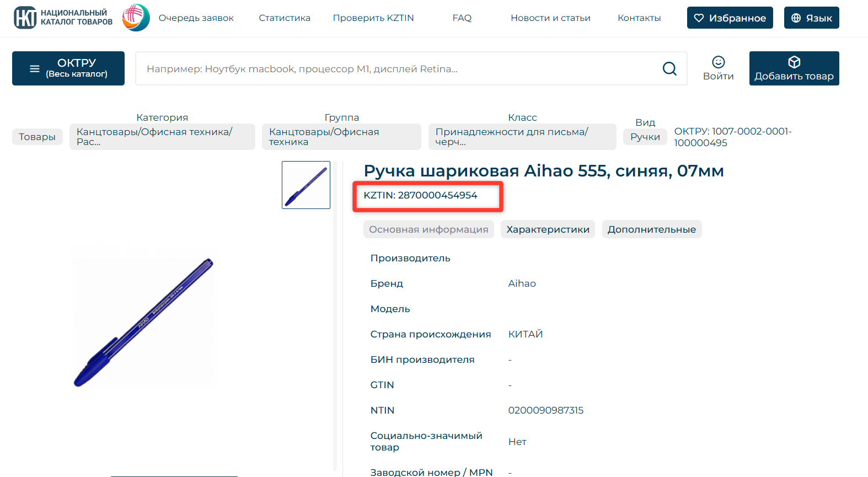Click the Социально-значимый товар label
868x477 pixels.
coord(426,441)
